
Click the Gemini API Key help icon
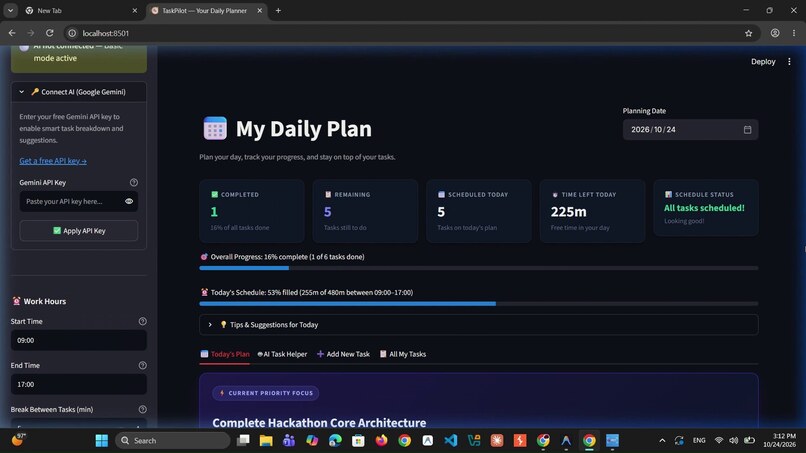coord(134,183)
